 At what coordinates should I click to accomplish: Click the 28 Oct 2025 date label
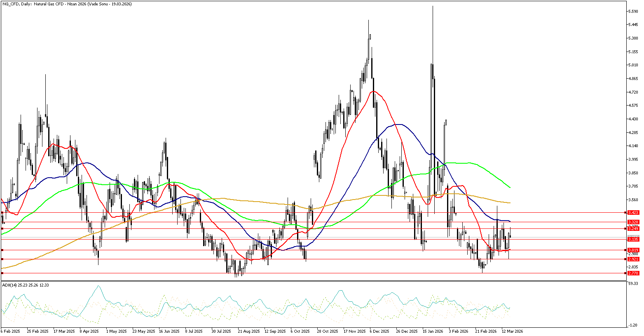click(x=327, y=331)
